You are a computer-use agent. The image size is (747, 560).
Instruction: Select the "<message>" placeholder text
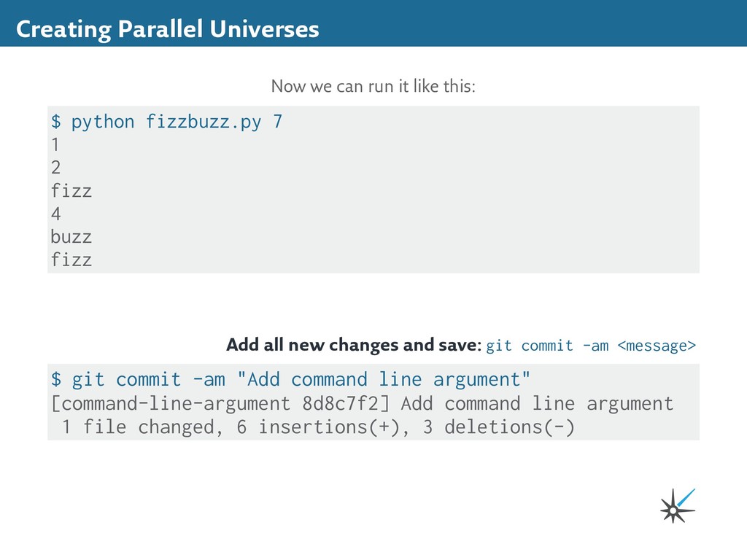pyautogui.click(x=657, y=346)
